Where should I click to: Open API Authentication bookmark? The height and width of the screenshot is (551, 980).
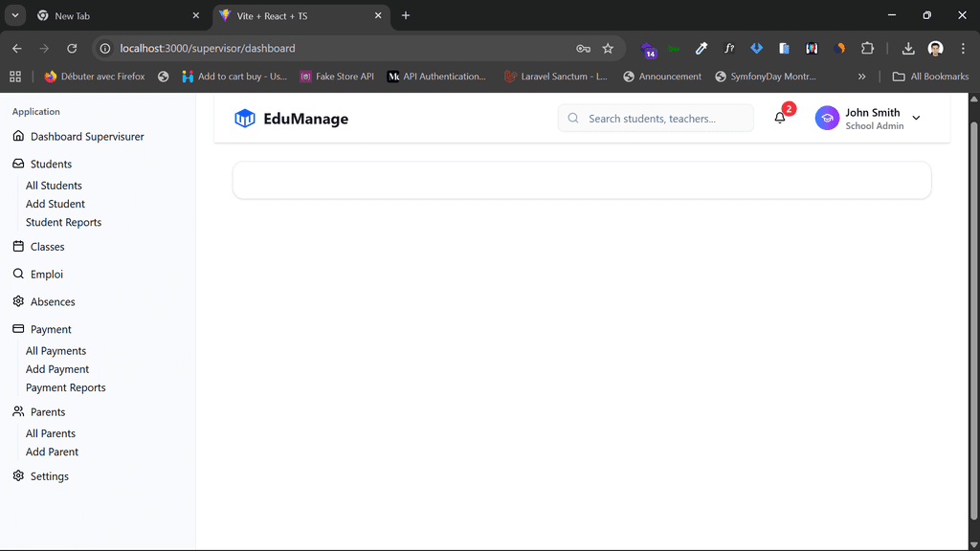coord(436,77)
